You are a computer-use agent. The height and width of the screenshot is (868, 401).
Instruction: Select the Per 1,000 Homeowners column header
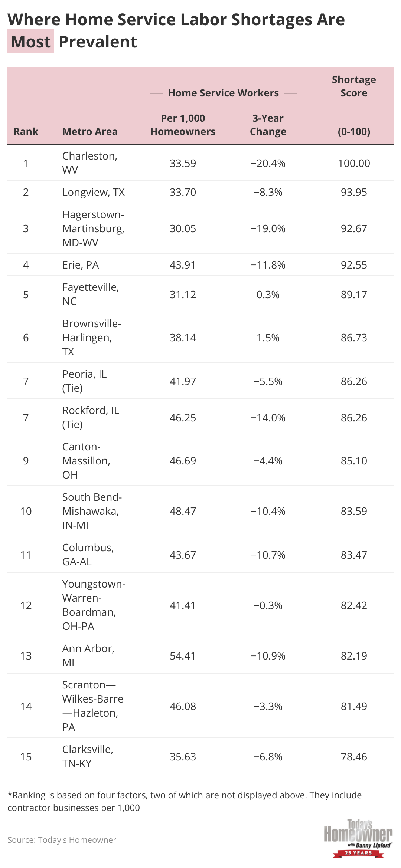(183, 125)
